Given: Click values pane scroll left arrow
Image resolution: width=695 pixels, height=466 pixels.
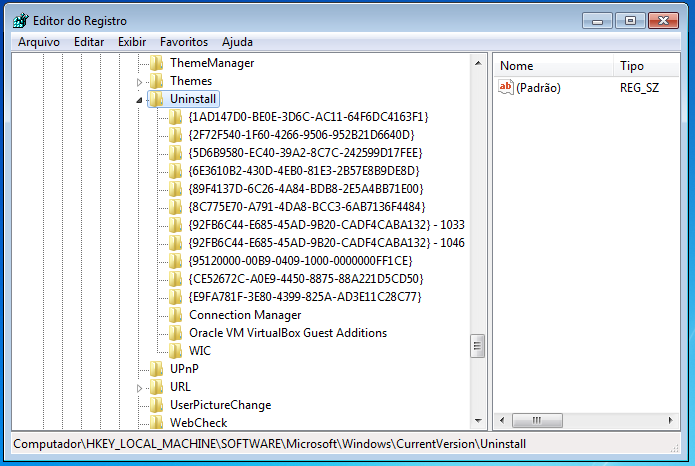Looking at the screenshot, I should pyautogui.click(x=502, y=420).
